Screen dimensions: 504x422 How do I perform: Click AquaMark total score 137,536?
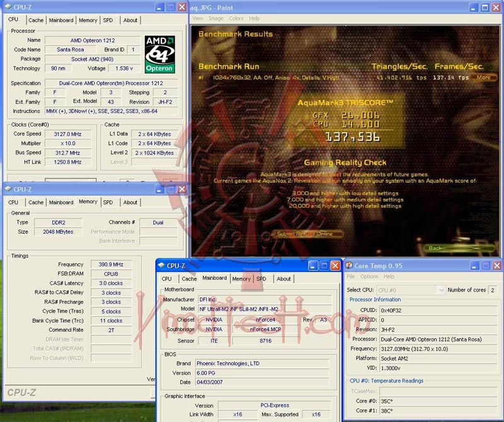[x=353, y=137]
